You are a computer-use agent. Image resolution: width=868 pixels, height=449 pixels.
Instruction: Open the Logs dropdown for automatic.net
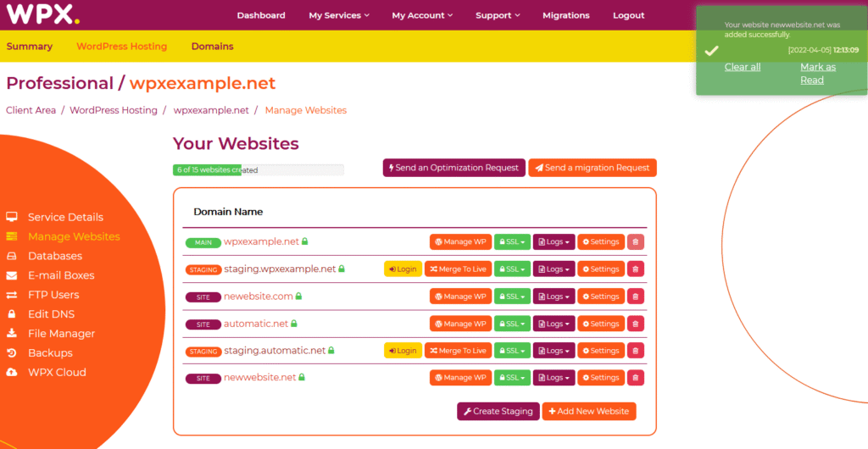point(554,324)
